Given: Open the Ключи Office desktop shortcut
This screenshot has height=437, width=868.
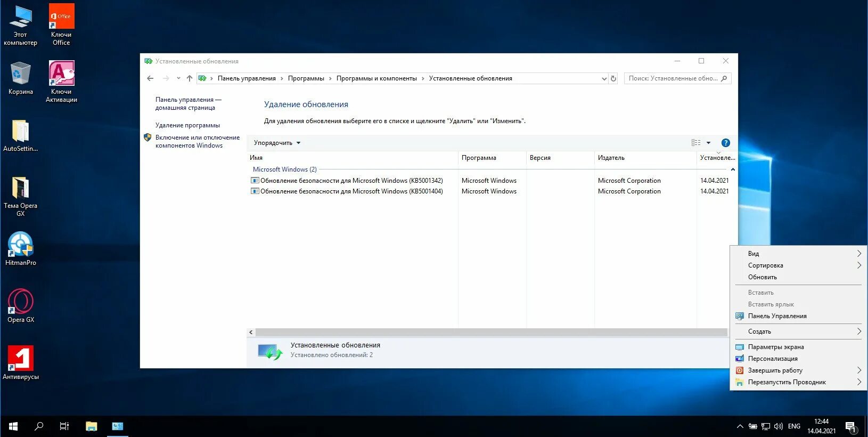Looking at the screenshot, I should 61,25.
